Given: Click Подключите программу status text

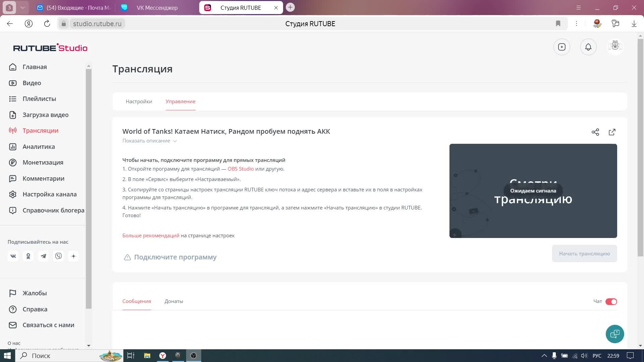Looking at the screenshot, I should tap(175, 257).
